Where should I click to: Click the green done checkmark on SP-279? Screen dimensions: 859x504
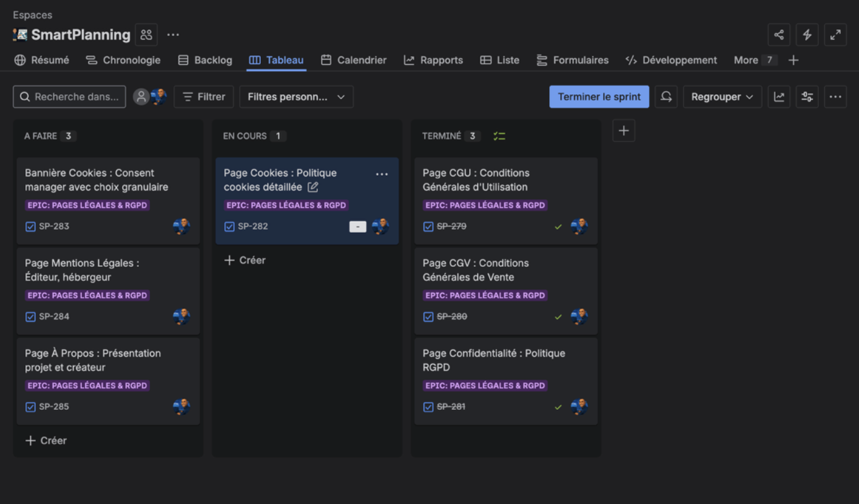[558, 227]
